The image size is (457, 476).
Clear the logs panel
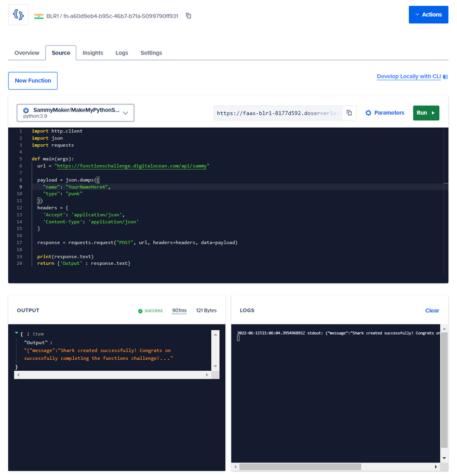(x=432, y=310)
